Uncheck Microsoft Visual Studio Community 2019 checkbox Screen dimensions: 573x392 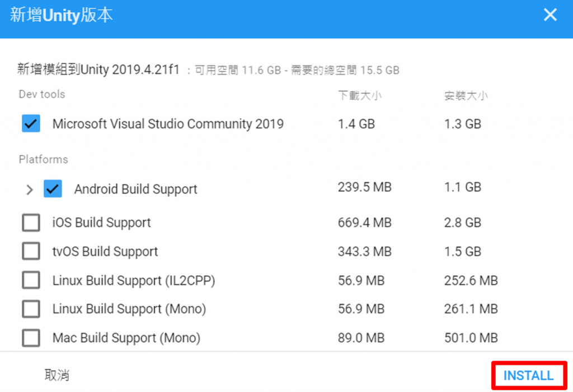(x=31, y=124)
